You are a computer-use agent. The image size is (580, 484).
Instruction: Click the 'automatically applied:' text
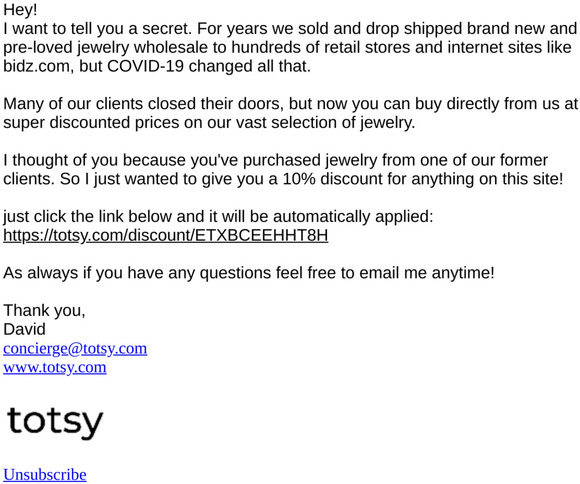[x=353, y=216]
